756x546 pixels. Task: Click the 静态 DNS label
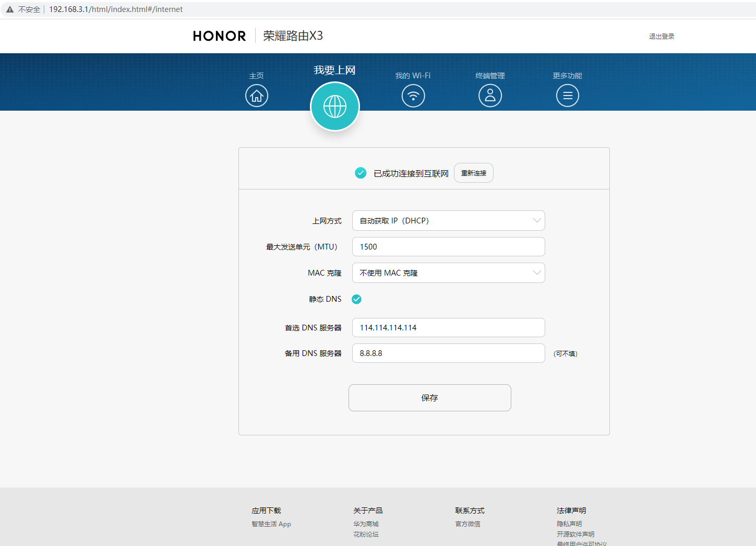point(325,299)
